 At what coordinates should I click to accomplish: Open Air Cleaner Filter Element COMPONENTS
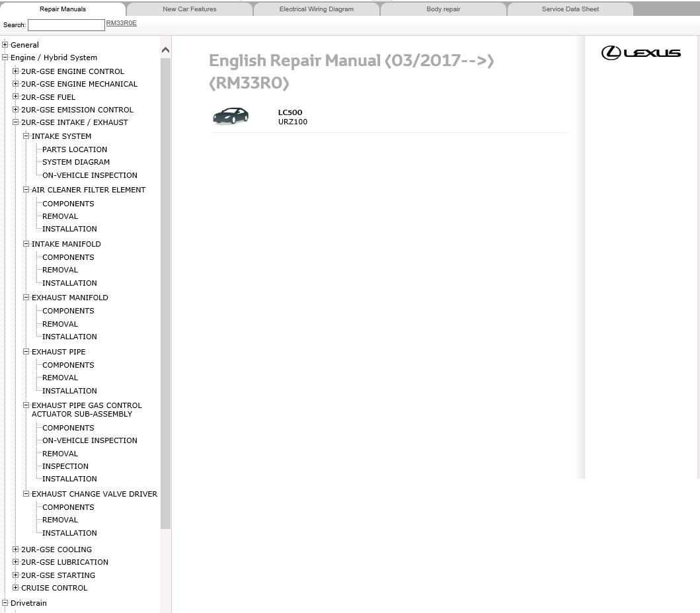pos(68,204)
